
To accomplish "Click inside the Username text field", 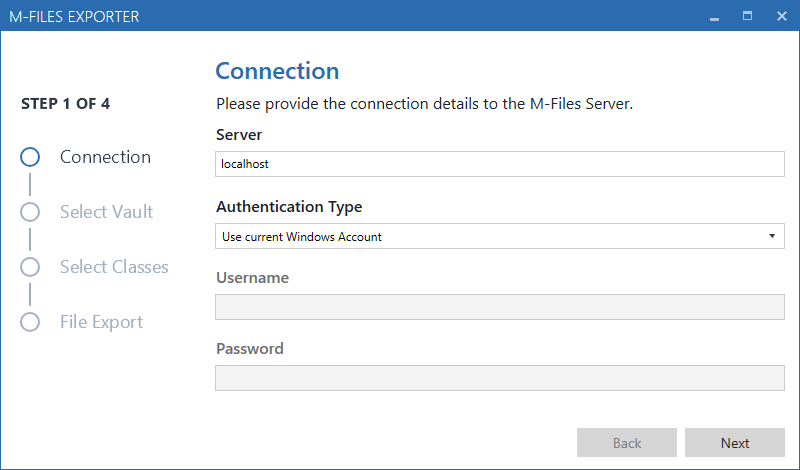I will click(500, 307).
